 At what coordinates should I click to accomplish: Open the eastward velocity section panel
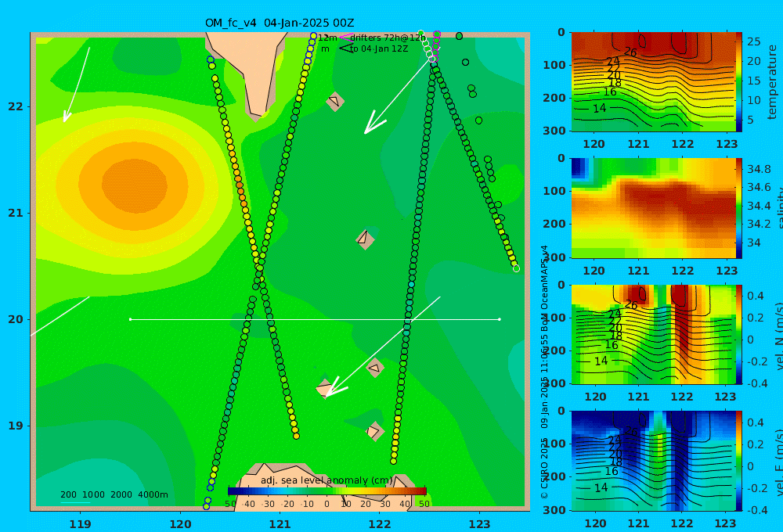click(x=654, y=461)
